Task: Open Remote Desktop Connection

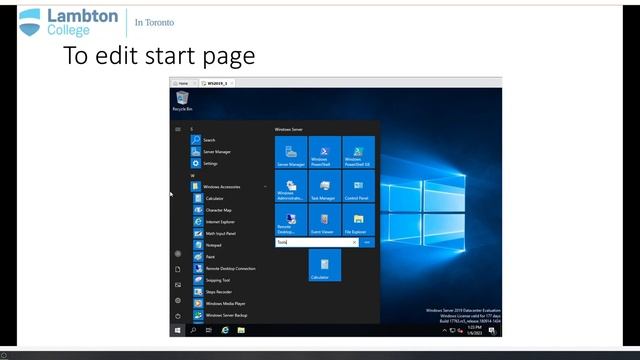Action: [x=225, y=269]
